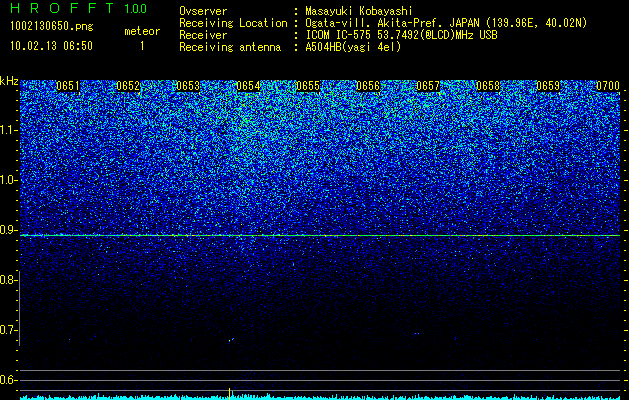This screenshot has height=400, width=629.
Task: Click the 0652 time marker
Action: [x=128, y=86]
